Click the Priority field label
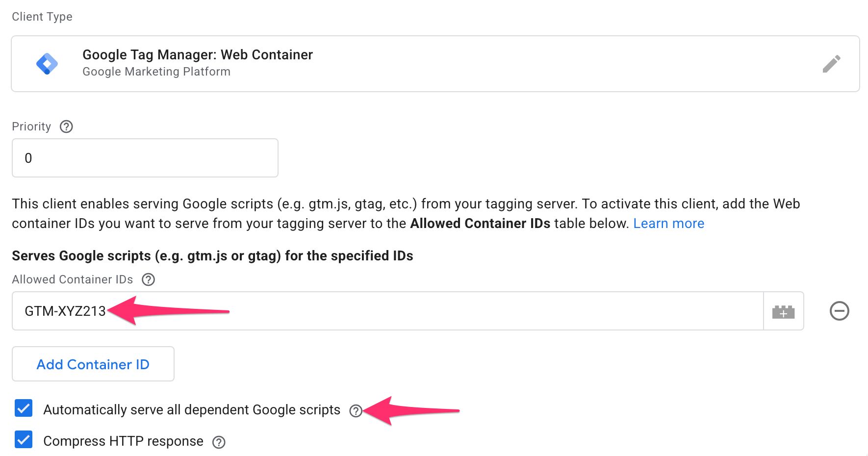 31,127
